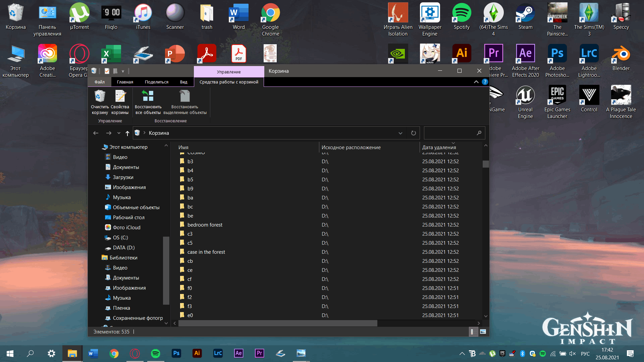Open the address bar history dropdown
The image size is (644, 362).
tap(400, 133)
